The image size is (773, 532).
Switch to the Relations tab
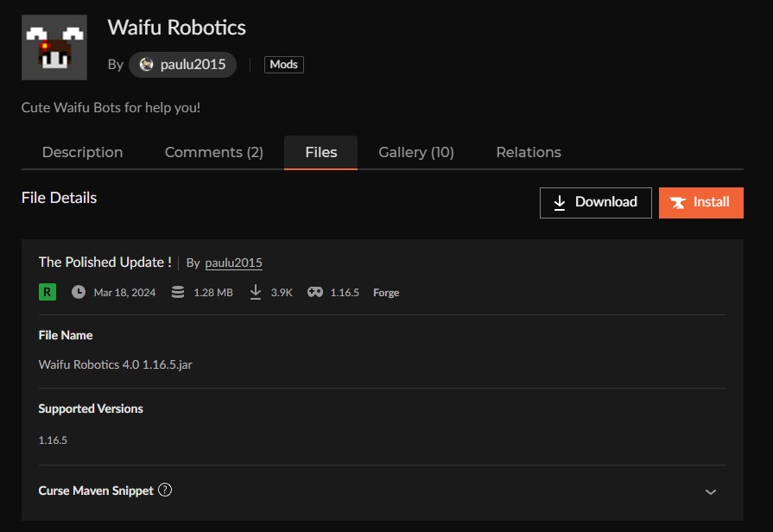click(x=528, y=152)
